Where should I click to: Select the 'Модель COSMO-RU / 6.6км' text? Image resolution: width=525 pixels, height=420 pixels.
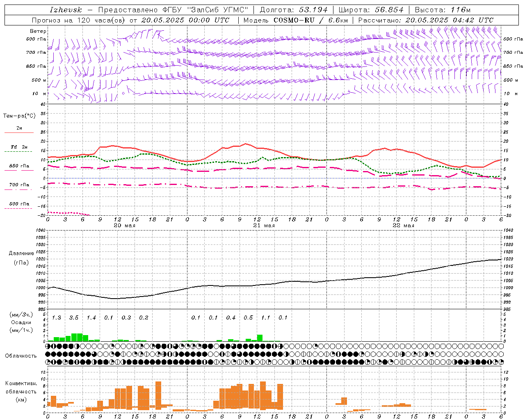tap(295, 20)
